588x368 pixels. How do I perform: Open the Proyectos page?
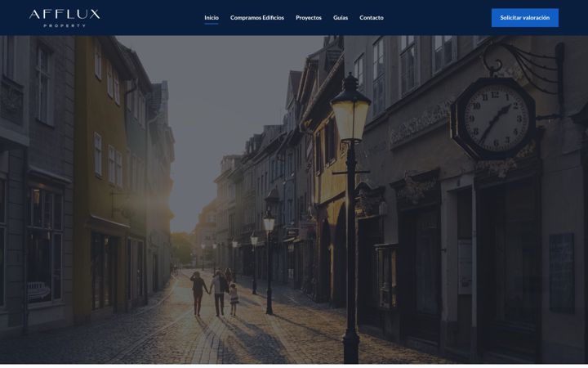click(x=309, y=18)
